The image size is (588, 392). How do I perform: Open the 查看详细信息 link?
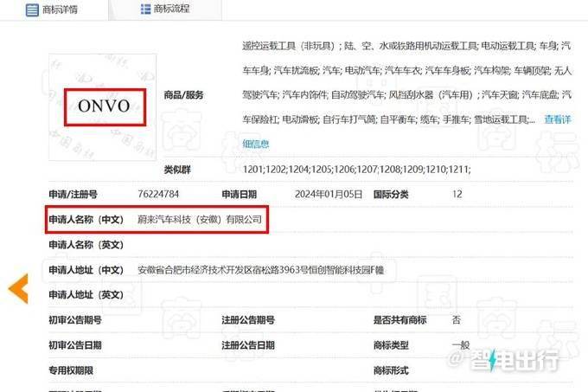[x=558, y=119]
